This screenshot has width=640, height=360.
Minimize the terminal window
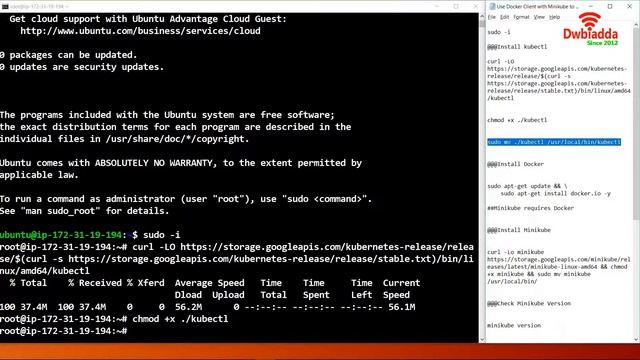pyautogui.click(x=437, y=7)
